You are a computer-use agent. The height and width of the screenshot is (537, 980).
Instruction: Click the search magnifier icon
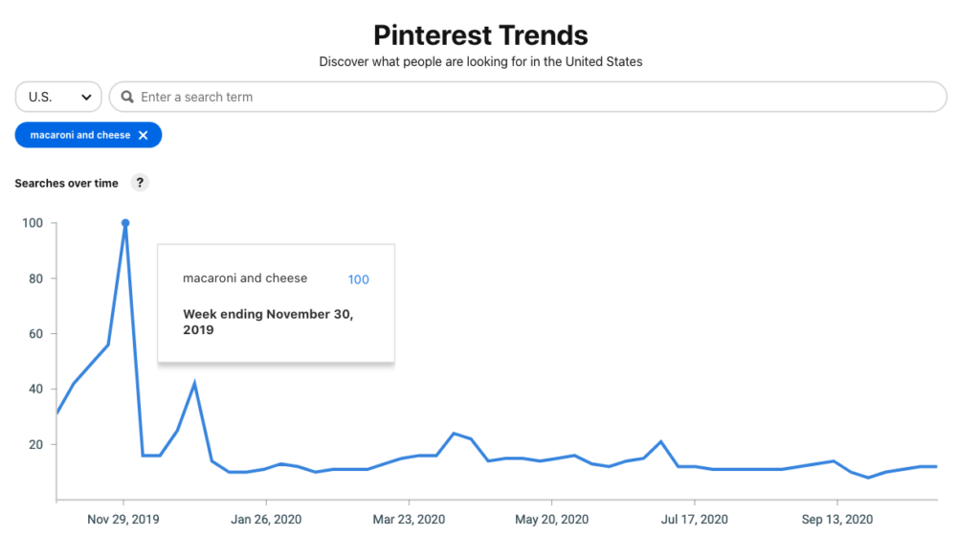point(127,97)
